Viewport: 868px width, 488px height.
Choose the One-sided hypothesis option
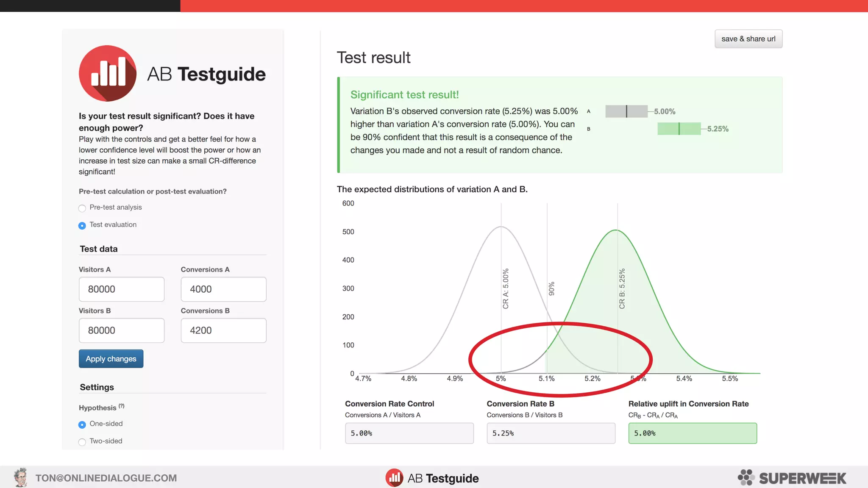click(82, 424)
